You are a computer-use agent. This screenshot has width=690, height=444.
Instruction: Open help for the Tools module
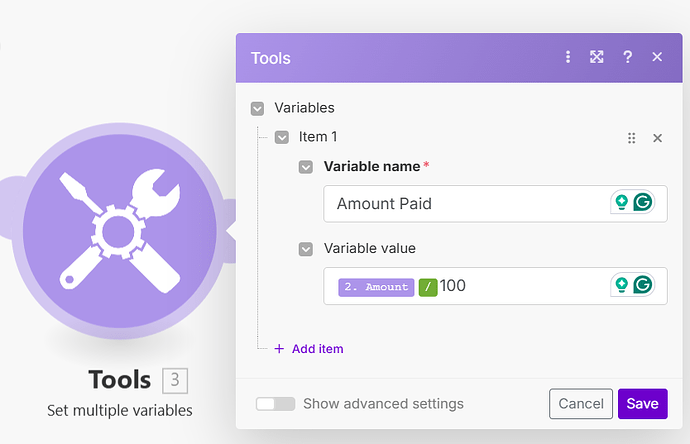(x=627, y=58)
